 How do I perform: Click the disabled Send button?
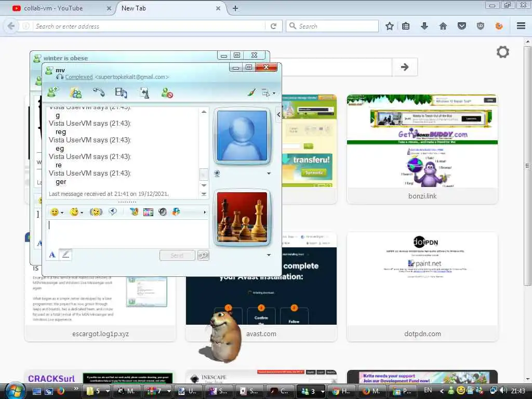(x=177, y=255)
